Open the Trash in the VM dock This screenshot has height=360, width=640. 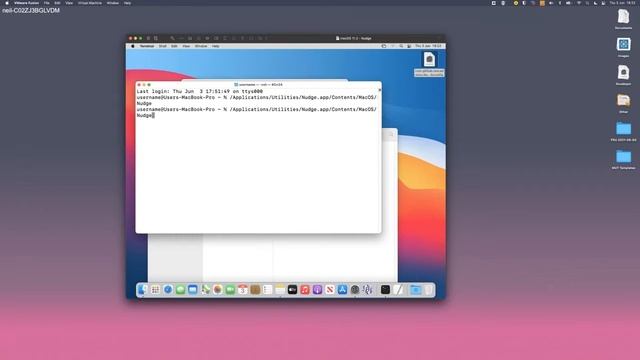(x=428, y=290)
